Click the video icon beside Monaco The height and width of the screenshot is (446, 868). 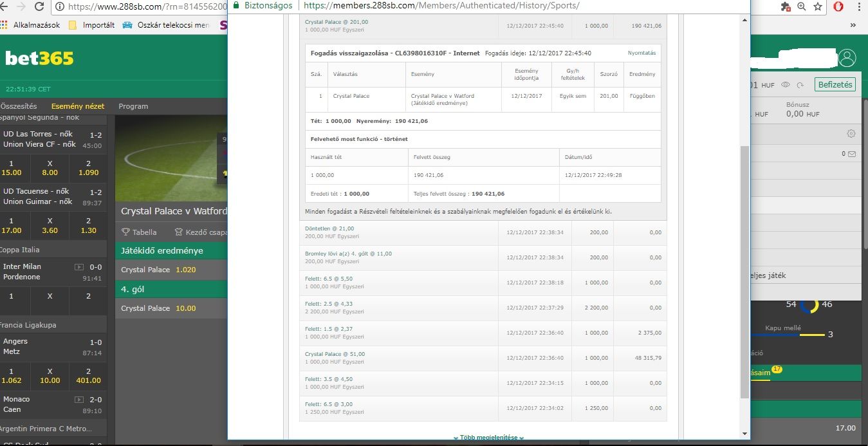pyautogui.click(x=79, y=399)
